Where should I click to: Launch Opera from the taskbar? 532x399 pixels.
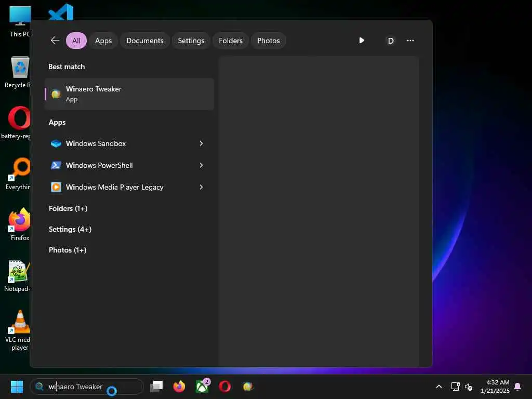(225, 387)
